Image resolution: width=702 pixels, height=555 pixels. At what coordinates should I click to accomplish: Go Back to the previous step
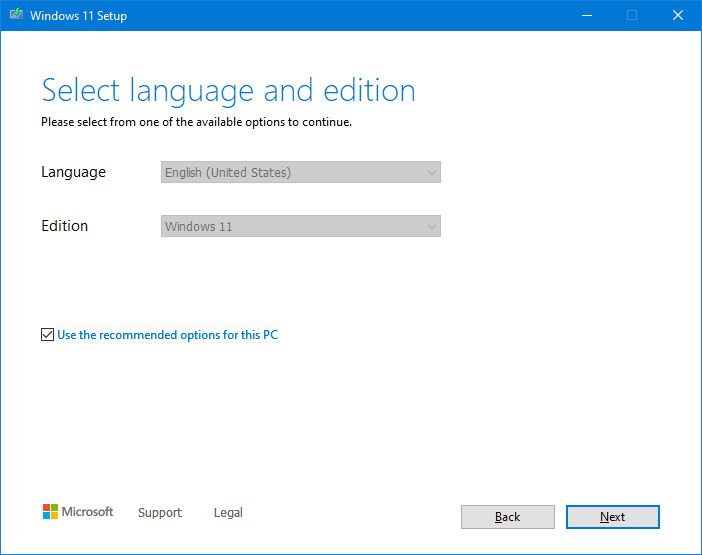click(x=507, y=517)
